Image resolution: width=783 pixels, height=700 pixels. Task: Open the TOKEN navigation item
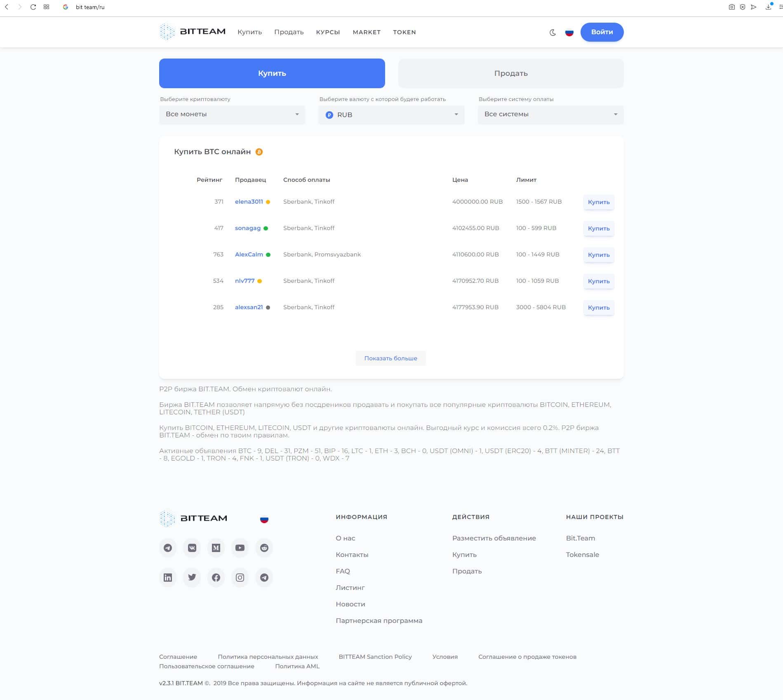tap(404, 32)
